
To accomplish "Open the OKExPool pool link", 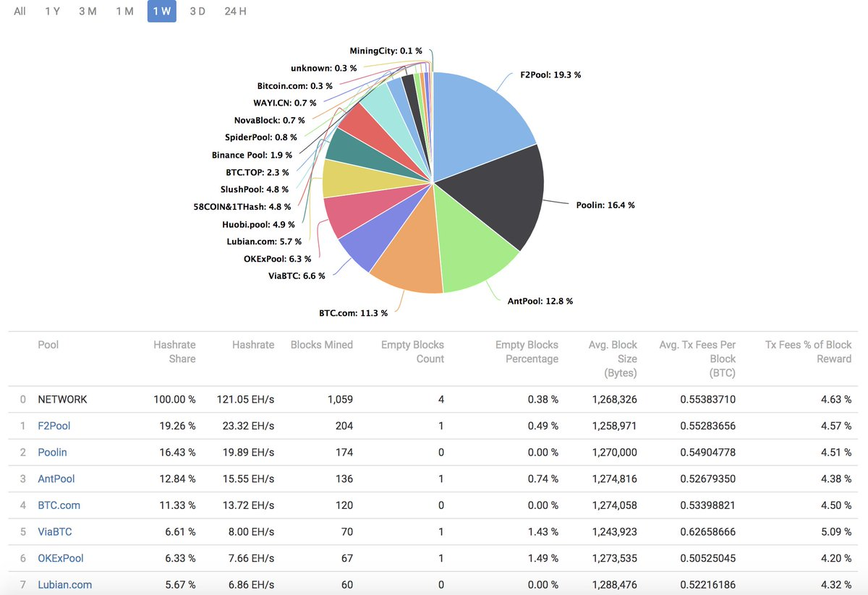I will pos(61,558).
